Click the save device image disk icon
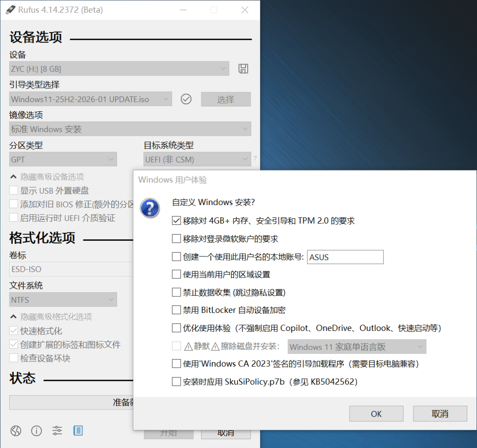 [x=243, y=68]
